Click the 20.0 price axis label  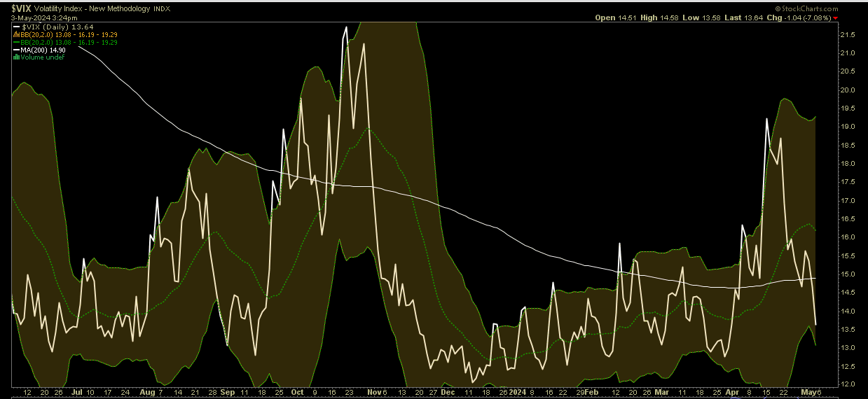click(846, 90)
